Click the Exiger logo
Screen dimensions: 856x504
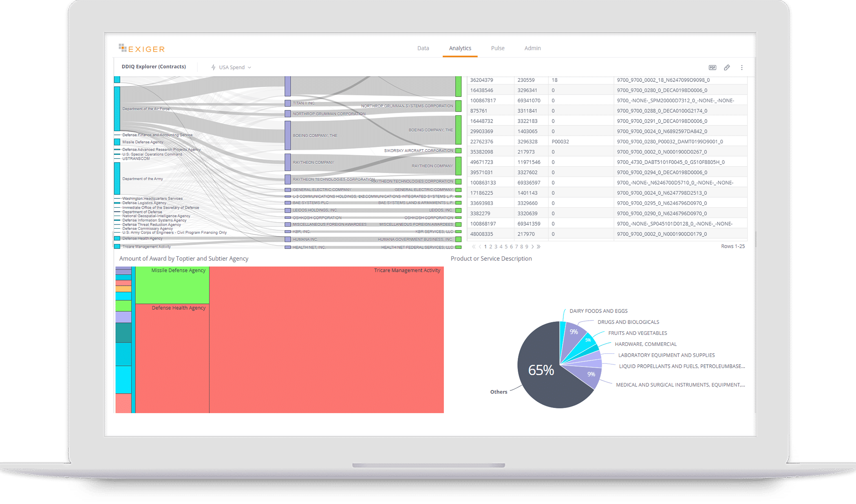click(141, 48)
